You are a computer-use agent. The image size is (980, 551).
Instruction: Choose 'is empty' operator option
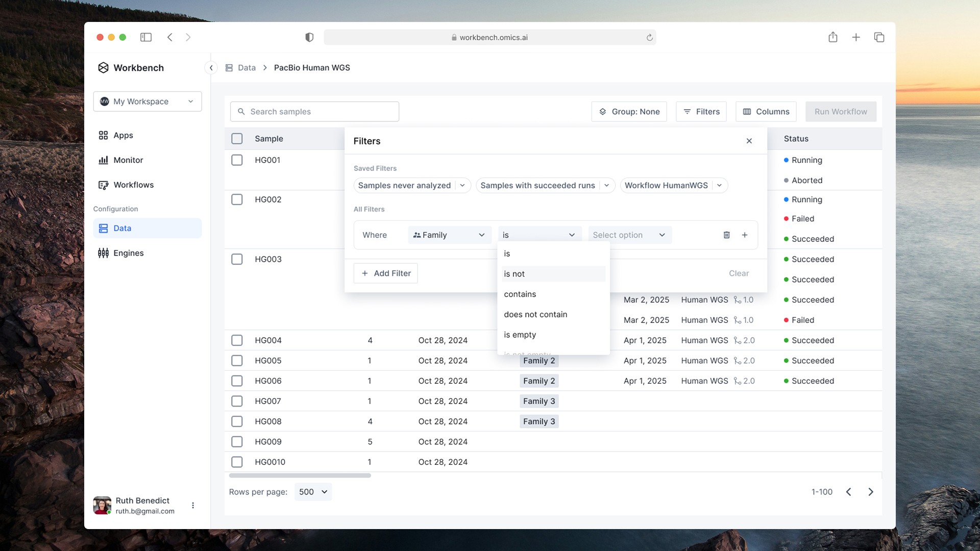pyautogui.click(x=553, y=335)
